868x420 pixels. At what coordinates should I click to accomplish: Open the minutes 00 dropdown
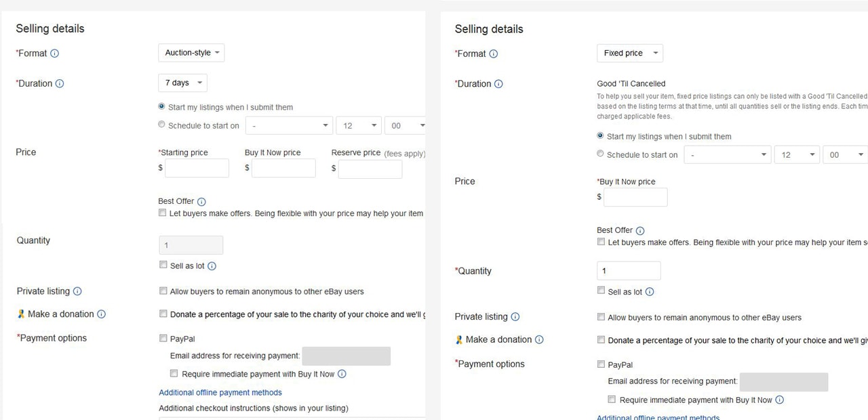406,125
